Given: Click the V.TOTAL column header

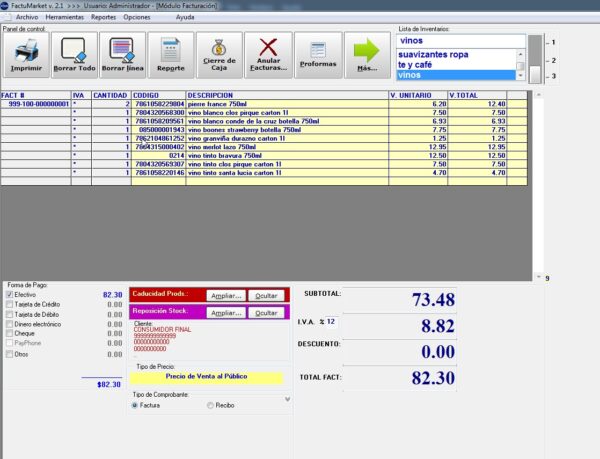Looking at the screenshot, I should pyautogui.click(x=477, y=95).
